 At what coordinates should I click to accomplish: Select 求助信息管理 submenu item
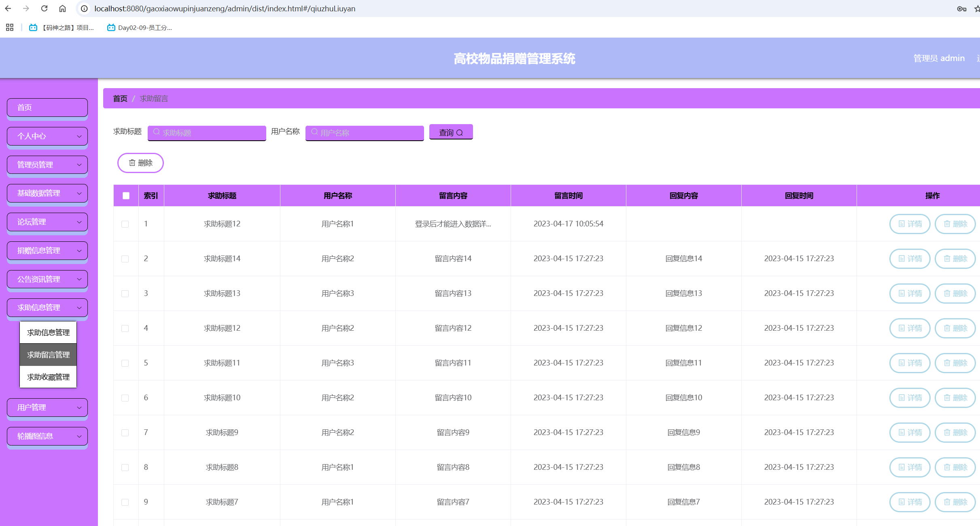[48, 332]
